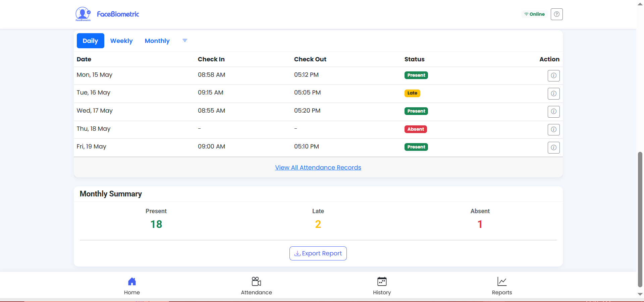The height and width of the screenshot is (302, 644).
Task: Click the Present badge for Mon, 15 May
Action: tap(416, 75)
